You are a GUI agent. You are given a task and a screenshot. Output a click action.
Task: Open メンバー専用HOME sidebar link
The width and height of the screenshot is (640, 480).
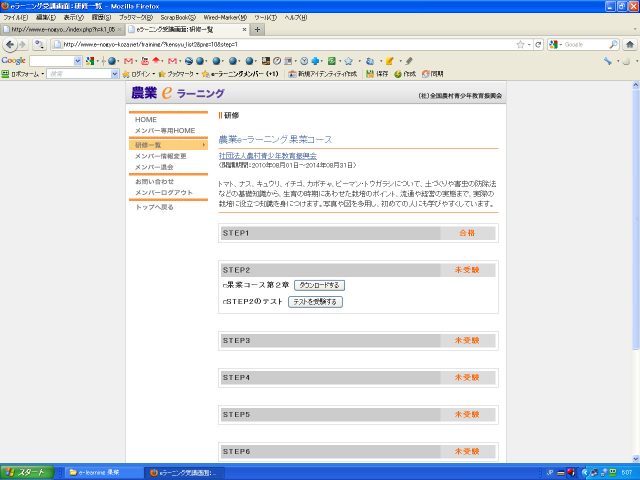point(164,131)
